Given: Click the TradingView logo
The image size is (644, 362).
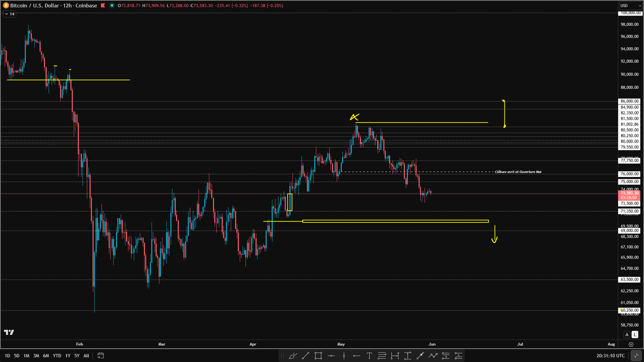Looking at the screenshot, I should click(x=8, y=333).
